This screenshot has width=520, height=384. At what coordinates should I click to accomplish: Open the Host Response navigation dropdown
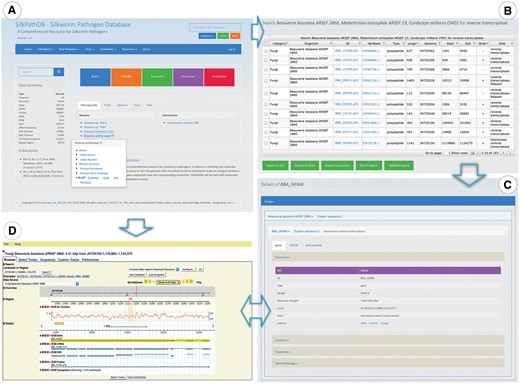click(x=69, y=49)
